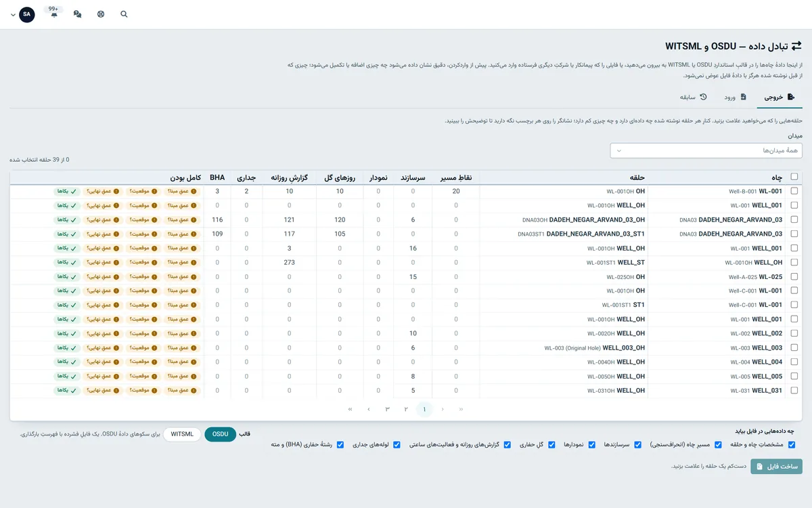812x508 pixels.
Task: Go to next page arrow in pagination
Action: (369, 409)
